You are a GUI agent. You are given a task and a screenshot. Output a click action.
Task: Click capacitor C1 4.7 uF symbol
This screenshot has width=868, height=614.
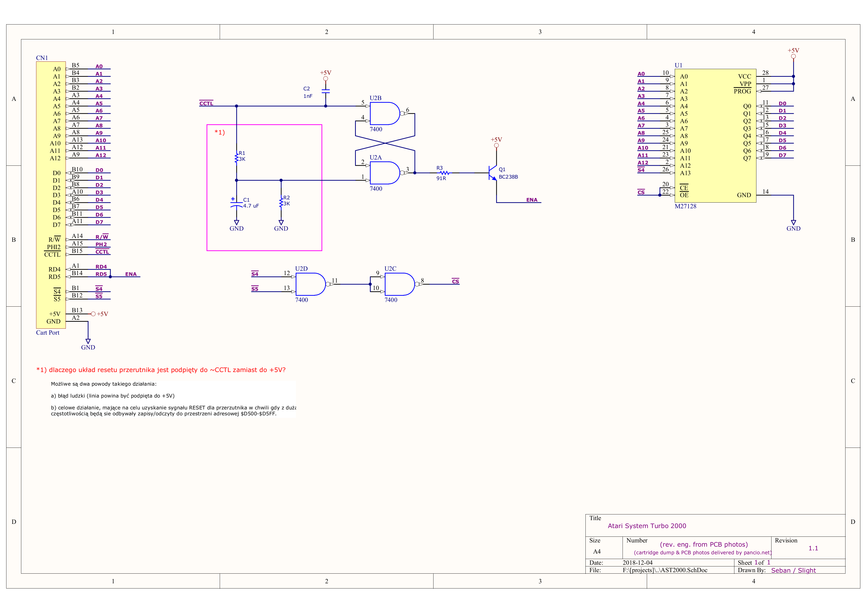(237, 205)
